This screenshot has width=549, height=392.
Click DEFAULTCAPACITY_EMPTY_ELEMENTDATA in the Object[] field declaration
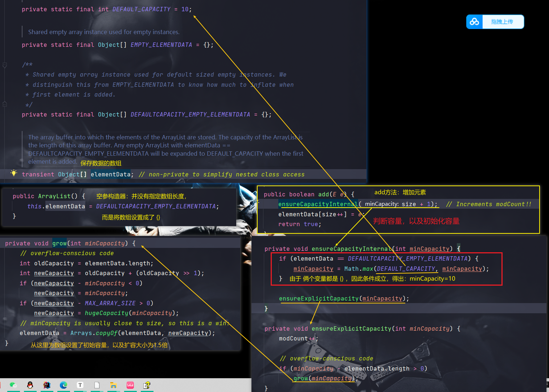click(x=190, y=115)
